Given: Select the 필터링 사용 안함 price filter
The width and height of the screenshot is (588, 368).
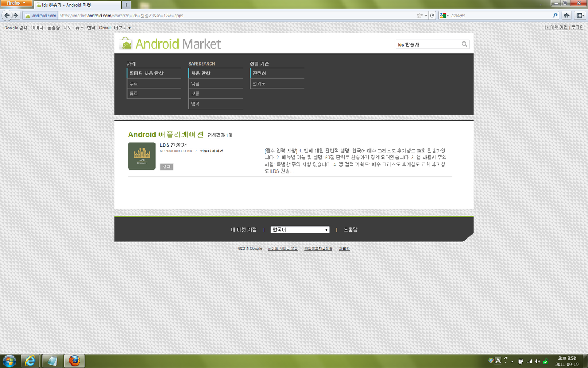Looking at the screenshot, I should 154,73.
